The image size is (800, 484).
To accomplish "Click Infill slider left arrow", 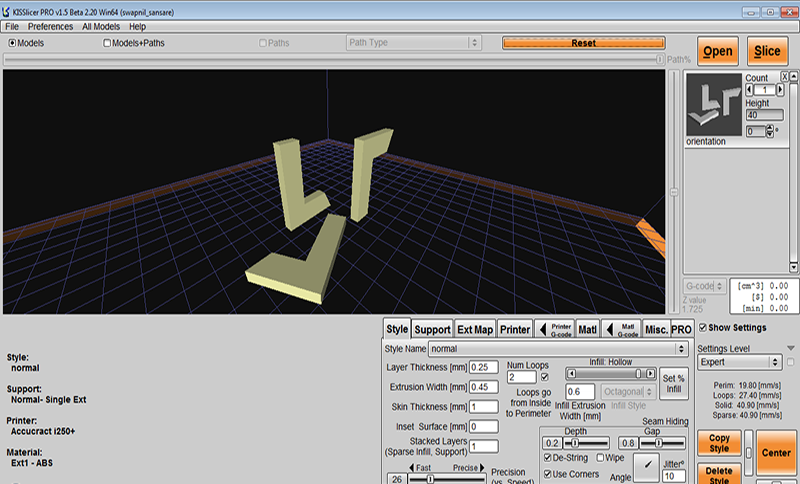I will point(571,374).
